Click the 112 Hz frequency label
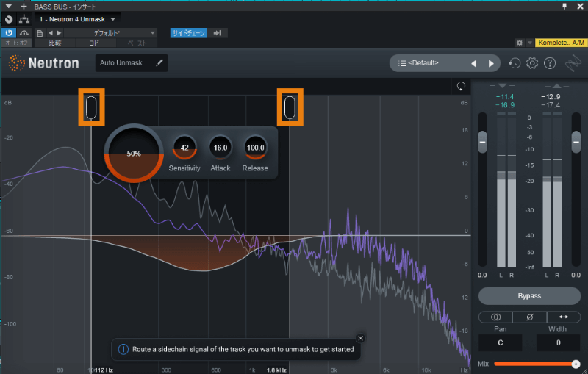Image resolution: width=588 pixels, height=374 pixels. click(x=104, y=370)
